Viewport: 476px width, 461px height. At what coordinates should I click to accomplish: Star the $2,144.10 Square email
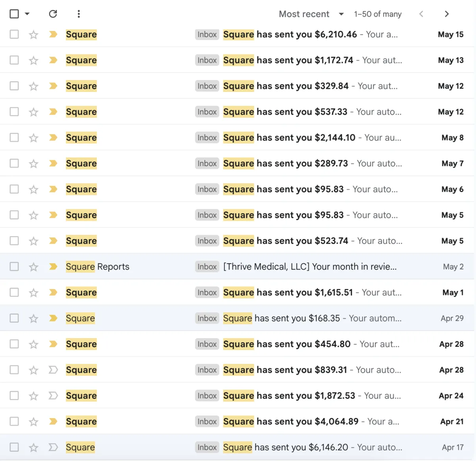coord(34,138)
